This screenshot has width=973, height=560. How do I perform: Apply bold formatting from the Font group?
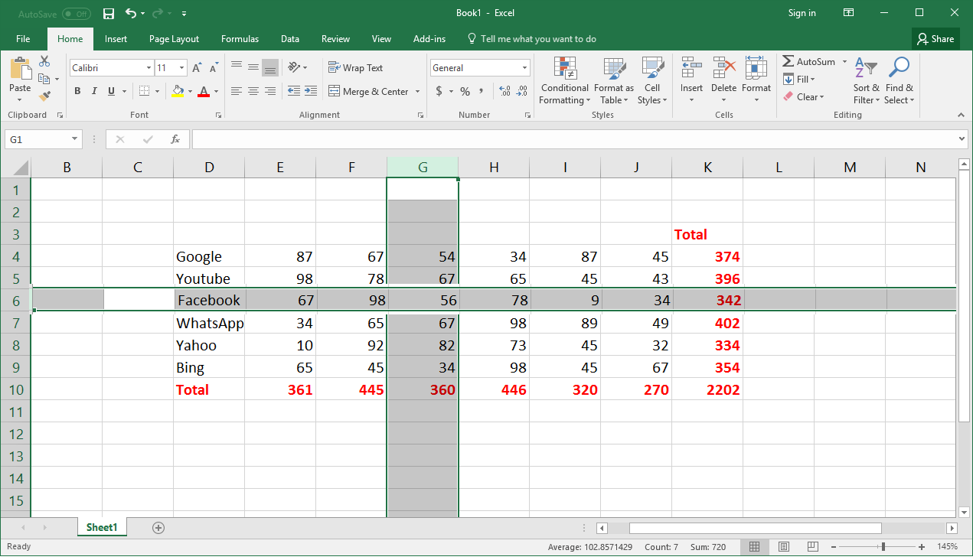pyautogui.click(x=77, y=90)
